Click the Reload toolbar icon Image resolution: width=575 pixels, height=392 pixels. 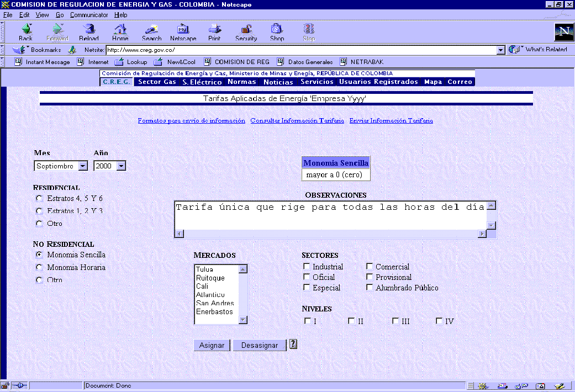pos(88,31)
